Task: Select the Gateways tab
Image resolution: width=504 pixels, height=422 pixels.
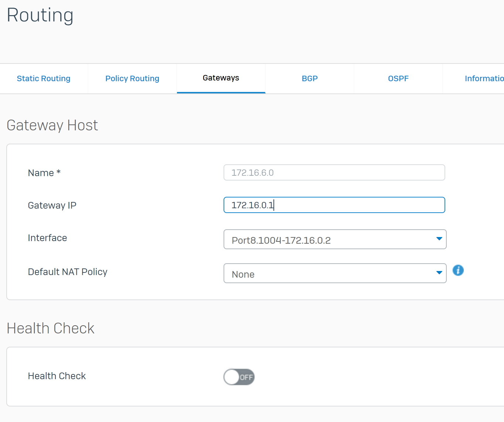Action: tap(221, 78)
